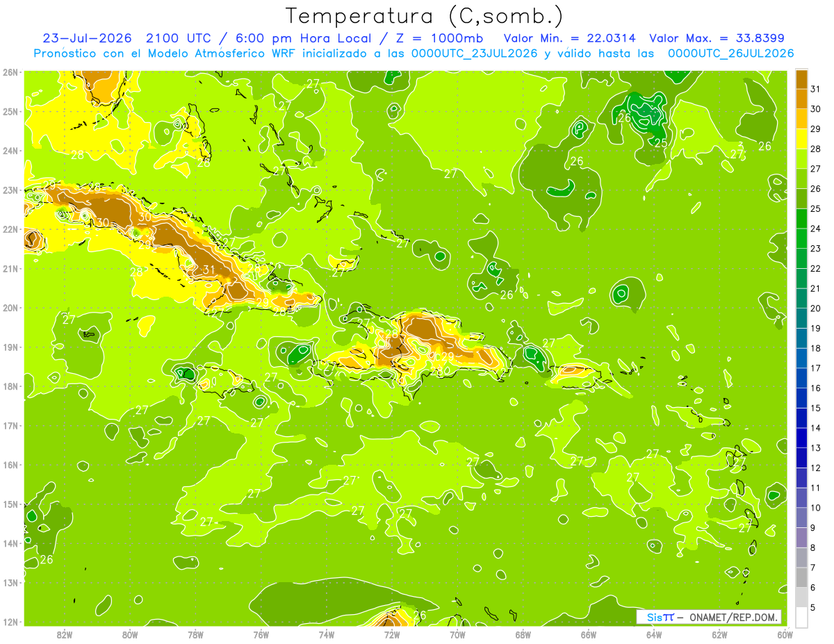
Task: Pick the yellow swatch between legend 28 and 29
Action: coord(802,139)
